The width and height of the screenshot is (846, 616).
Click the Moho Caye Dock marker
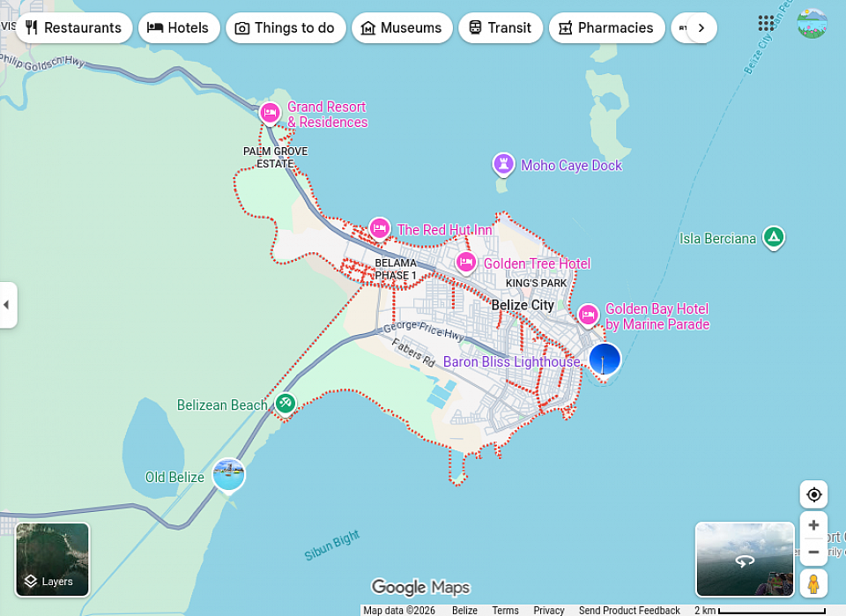[x=503, y=164]
